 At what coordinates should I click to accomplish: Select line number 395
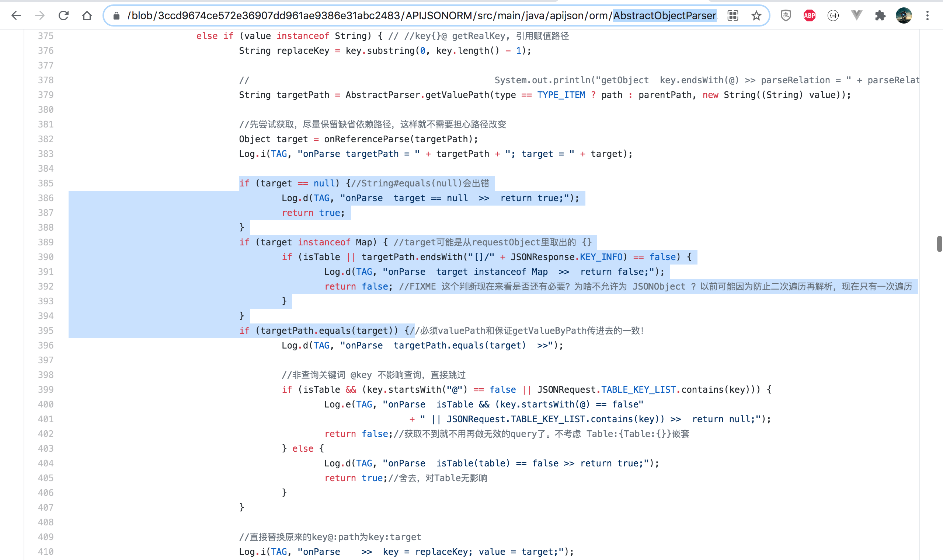pos(46,331)
